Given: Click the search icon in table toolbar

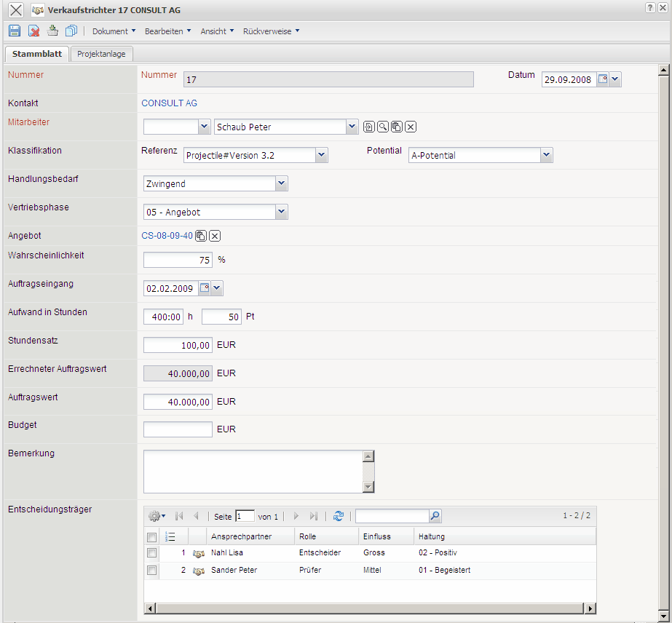Looking at the screenshot, I should [435, 516].
